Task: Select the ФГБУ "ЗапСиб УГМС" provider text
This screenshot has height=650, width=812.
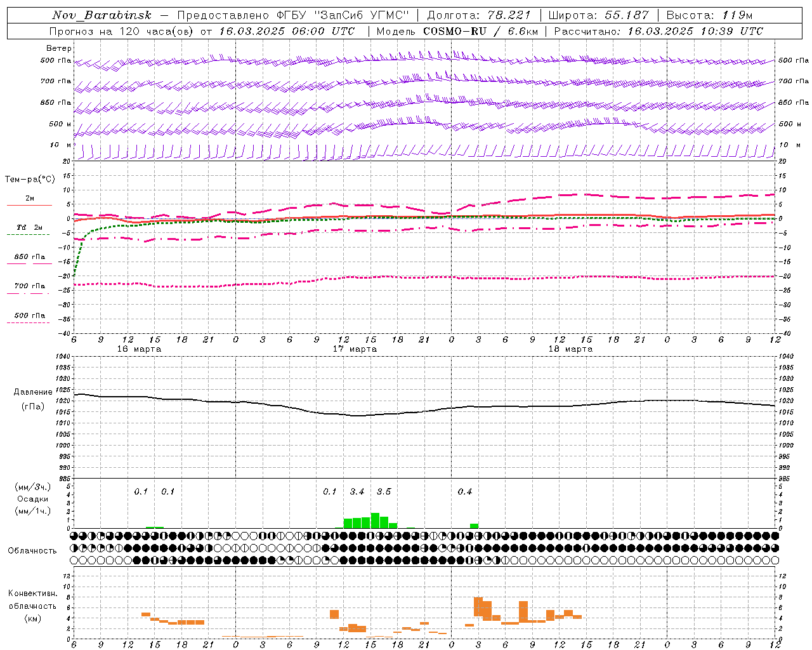Action: tap(344, 15)
